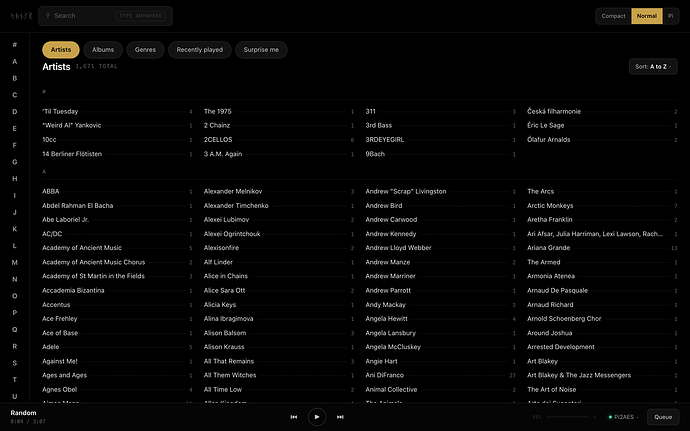690x431 pixels.
Task: Jump to letter F in alphabet index
Action: [x=15, y=145]
